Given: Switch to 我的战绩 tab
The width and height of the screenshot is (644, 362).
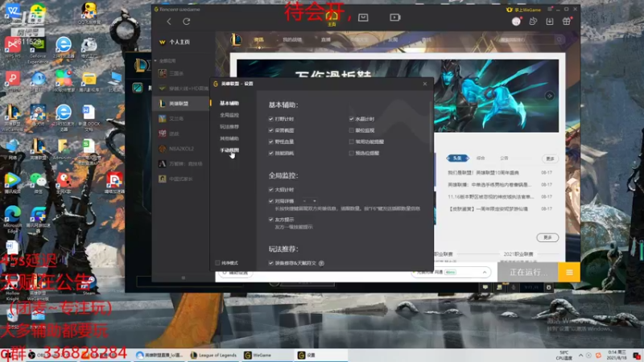Looking at the screenshot, I should point(292,39).
